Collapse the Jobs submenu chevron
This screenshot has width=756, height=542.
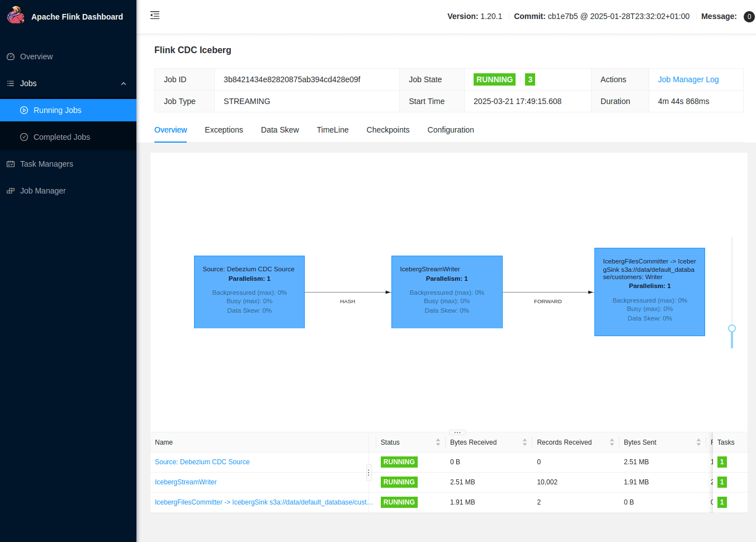coord(124,83)
